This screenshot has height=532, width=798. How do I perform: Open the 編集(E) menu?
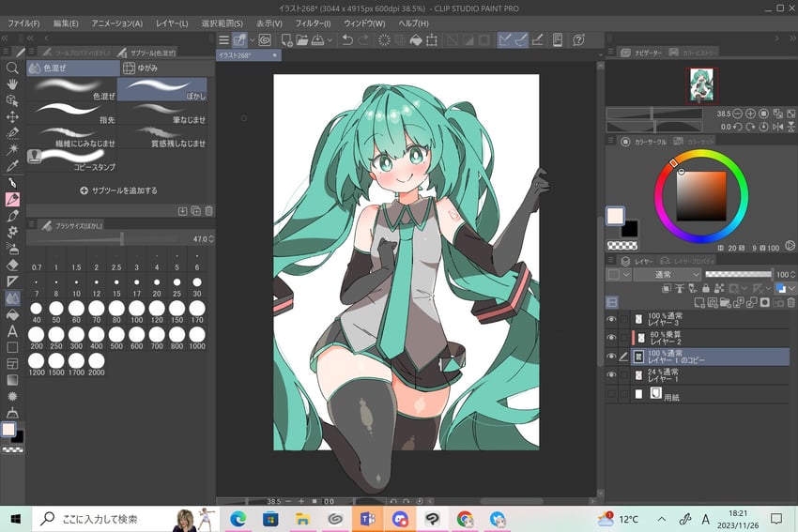tap(66, 23)
